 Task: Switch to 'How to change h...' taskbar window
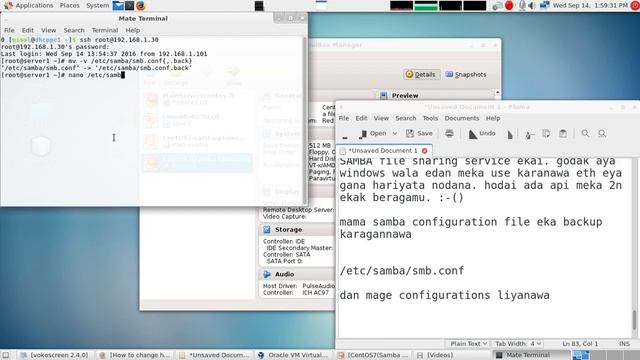pyautogui.click(x=134, y=355)
